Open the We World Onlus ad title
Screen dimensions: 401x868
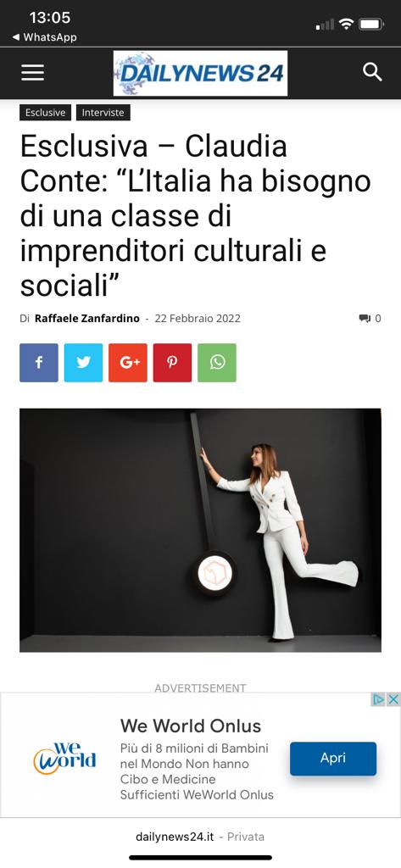(x=191, y=726)
